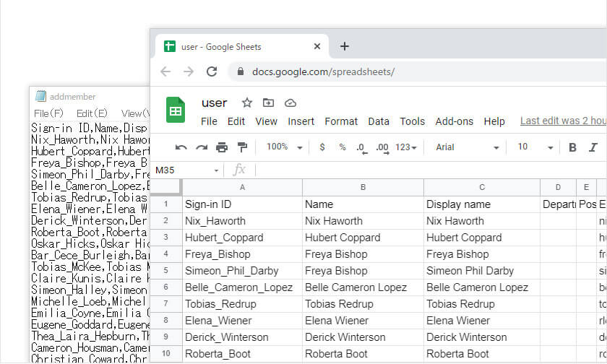Screen dimensions: 607x364
Task: Toggle Bold formatting
Action: 572,147
